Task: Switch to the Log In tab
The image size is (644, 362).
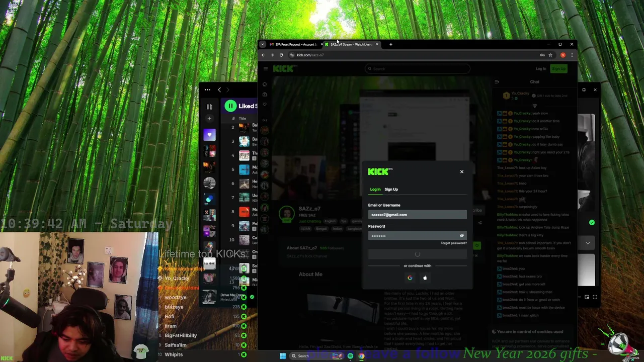Action: tap(375, 190)
